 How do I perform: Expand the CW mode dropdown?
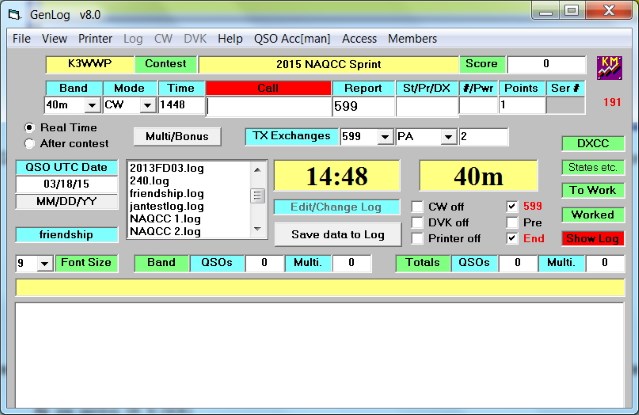coord(149,105)
